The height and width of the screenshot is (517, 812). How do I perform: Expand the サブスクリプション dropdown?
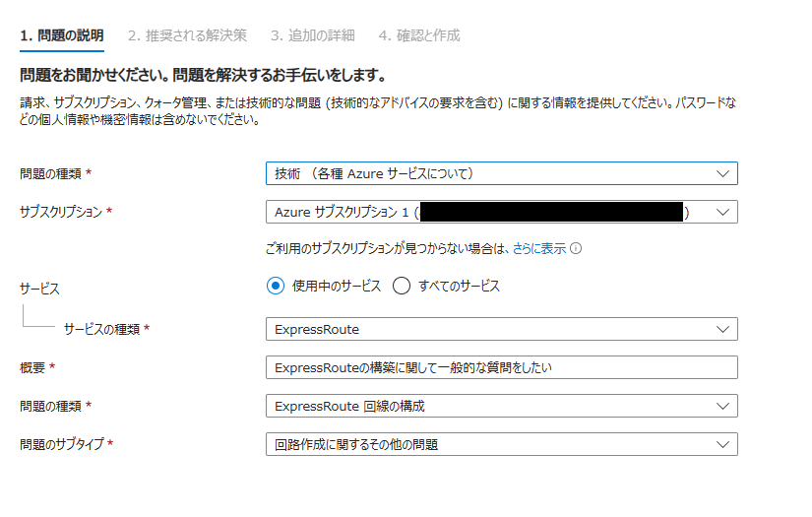502,212
